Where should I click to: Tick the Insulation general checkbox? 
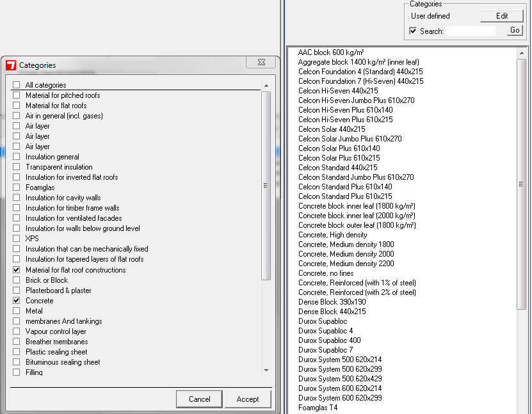16,157
